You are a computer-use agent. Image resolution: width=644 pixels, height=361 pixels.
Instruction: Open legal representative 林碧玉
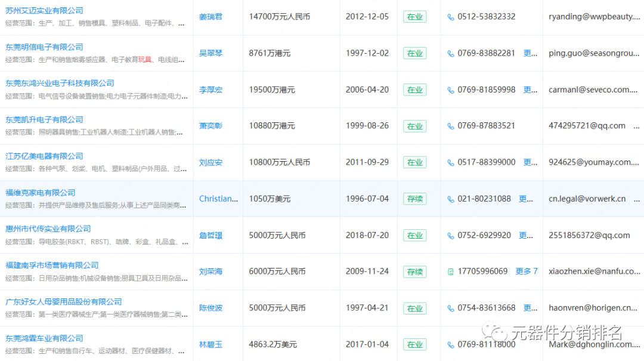pyautogui.click(x=210, y=344)
